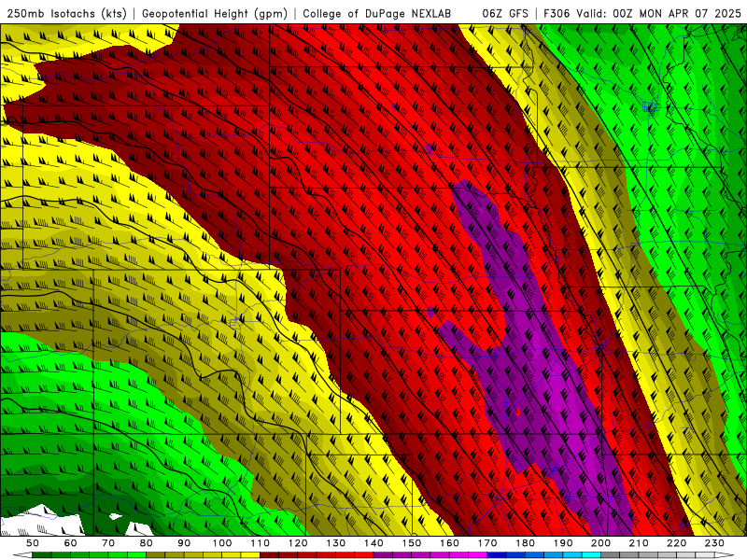This screenshot has height=560, width=747.
Task: Click the '110' value on the legend scale
Action: coord(261,543)
